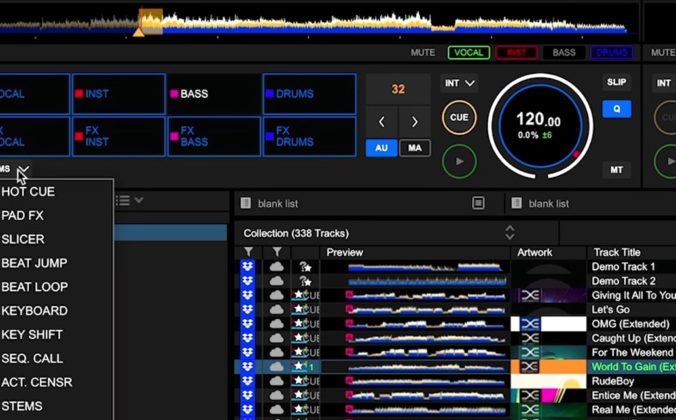676x420 pixels.
Task: Click Dropbox icon for RudeBoy row
Action: (247, 381)
